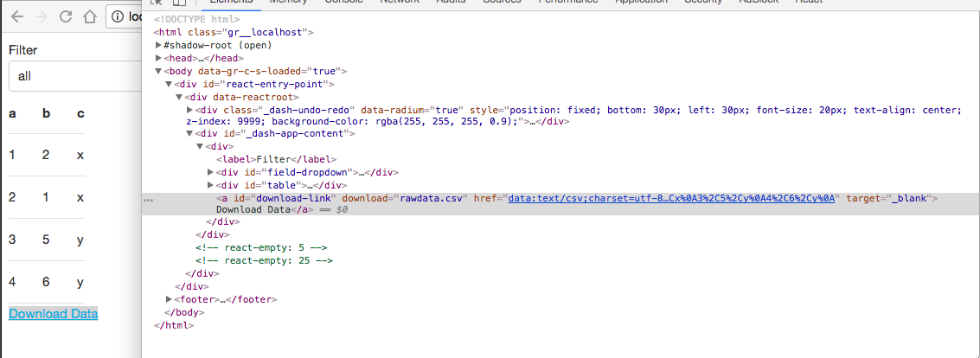Open the home page via house icon

click(x=91, y=17)
